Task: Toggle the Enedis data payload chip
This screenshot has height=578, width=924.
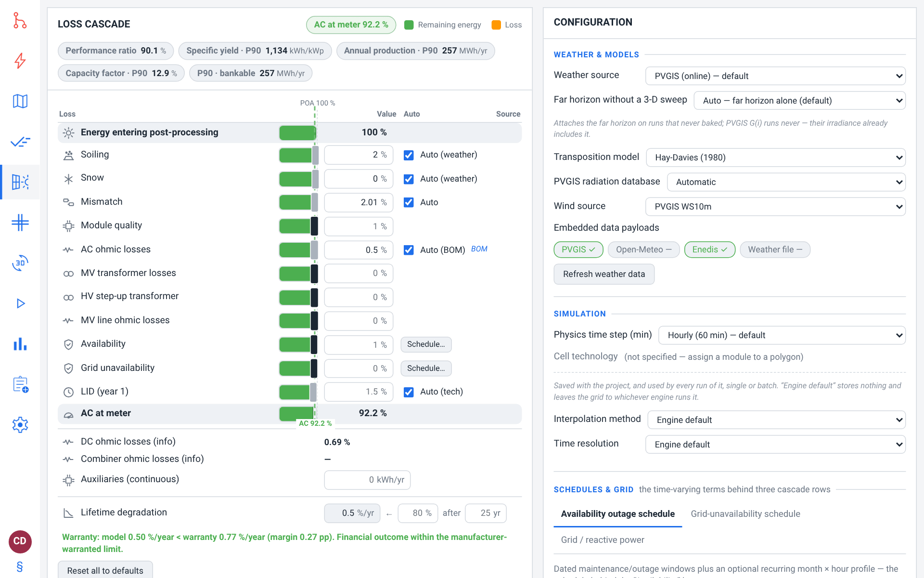Action: (x=709, y=250)
